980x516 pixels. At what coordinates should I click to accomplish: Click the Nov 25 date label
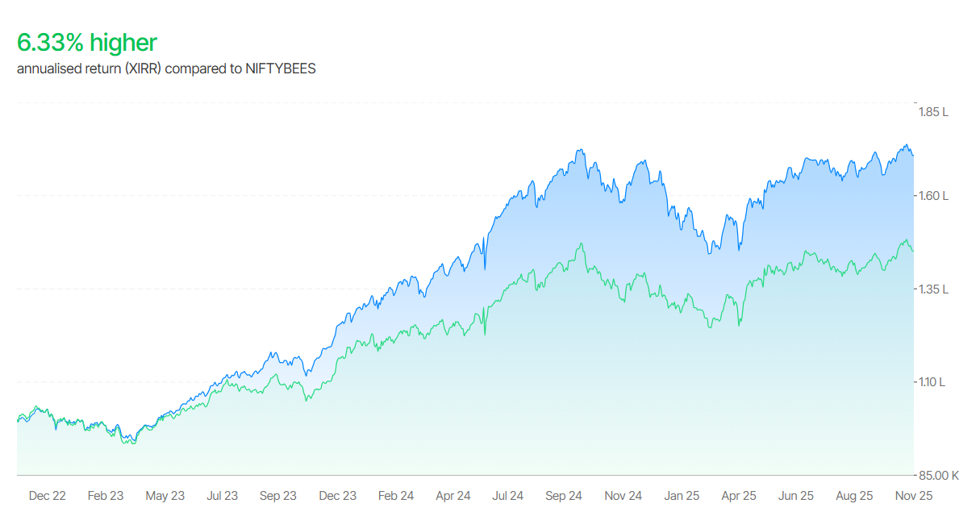point(915,496)
